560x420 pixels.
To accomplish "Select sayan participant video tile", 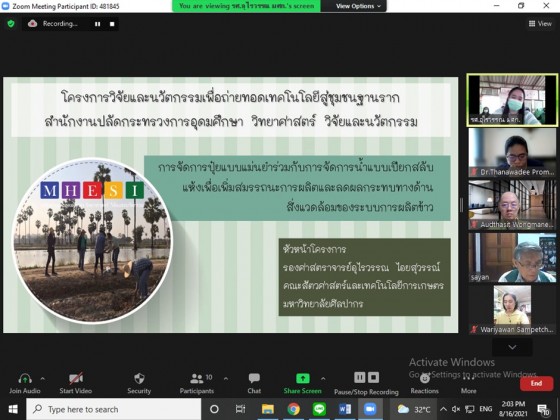I will [512, 258].
